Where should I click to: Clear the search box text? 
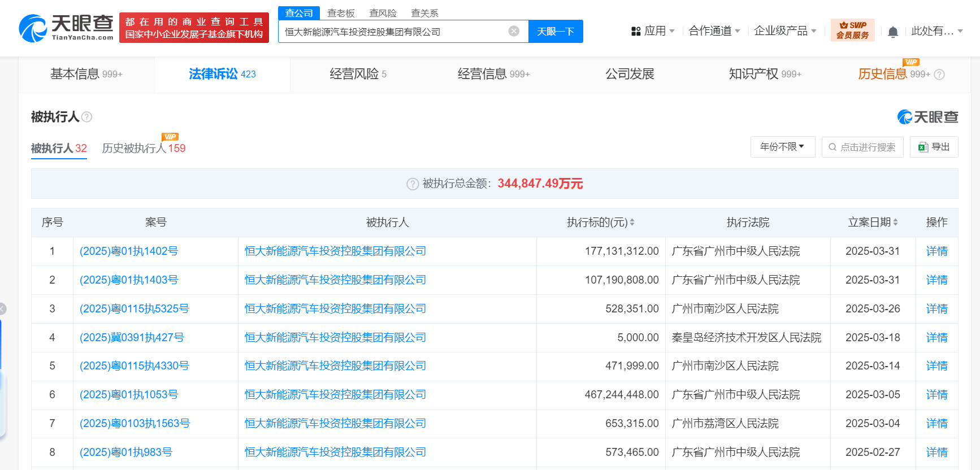pos(514,31)
